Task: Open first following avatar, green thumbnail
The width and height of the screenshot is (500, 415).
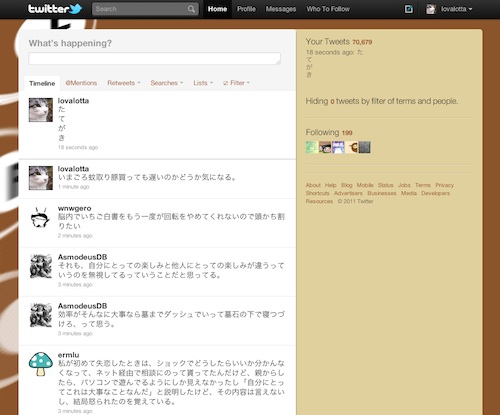Action: coord(312,147)
